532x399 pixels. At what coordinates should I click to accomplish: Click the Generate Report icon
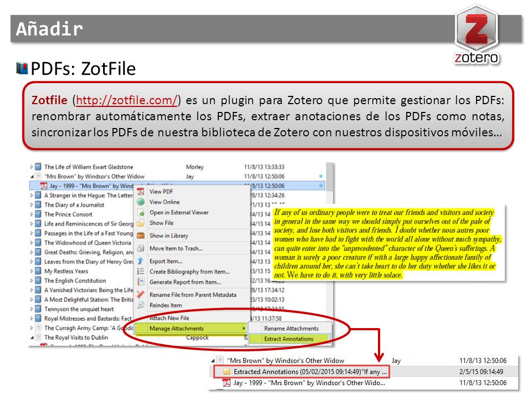140,282
